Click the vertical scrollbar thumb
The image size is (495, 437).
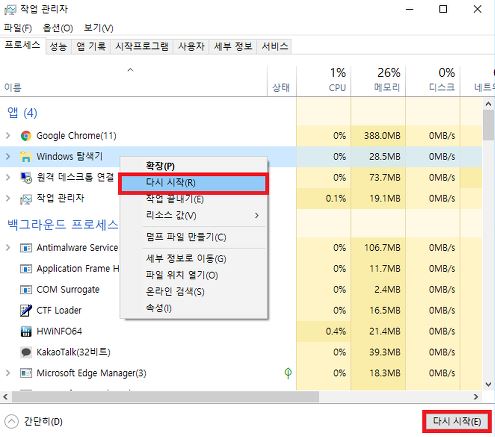tap(489, 125)
